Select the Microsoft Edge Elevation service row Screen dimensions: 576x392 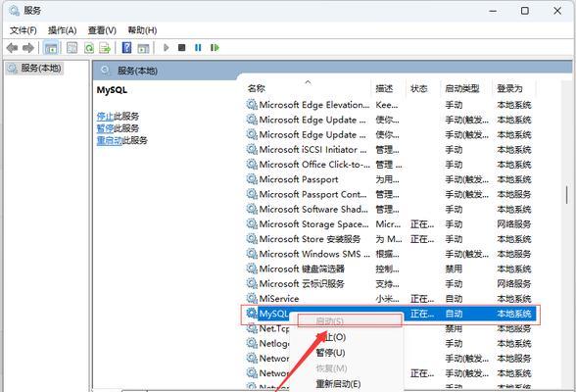[390, 105]
